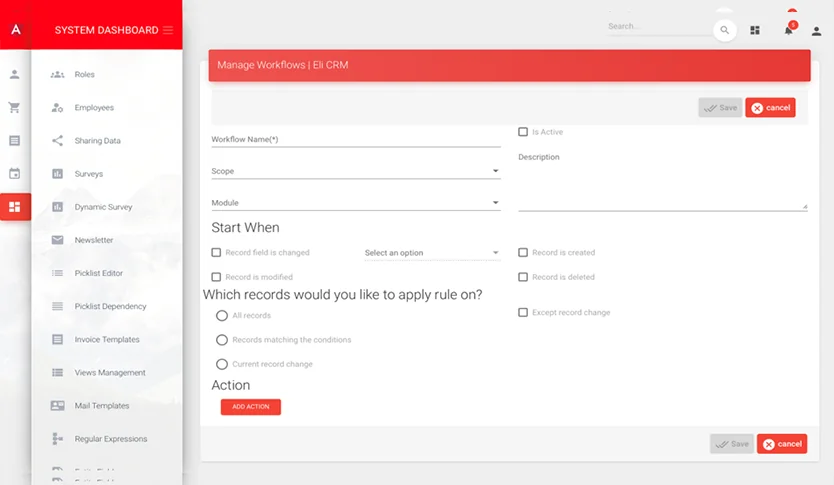Select Current record change radio button
The width and height of the screenshot is (834, 485).
coord(222,364)
